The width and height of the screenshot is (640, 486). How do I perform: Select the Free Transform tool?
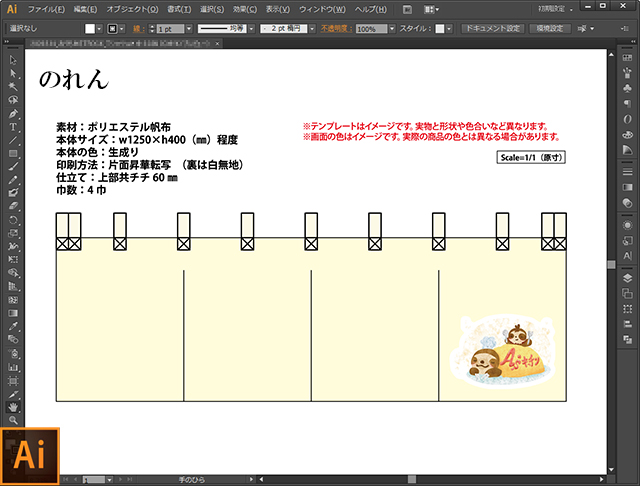pos(13,260)
